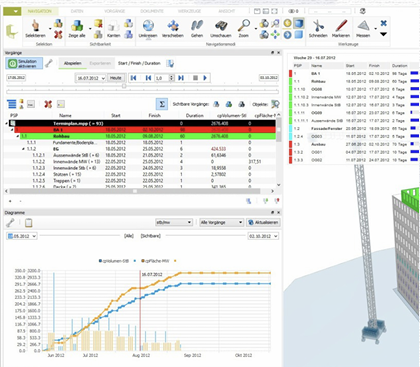The height and width of the screenshot is (367, 420).
Task: Toggle the Simulation aktivieren button
Action: [24, 63]
